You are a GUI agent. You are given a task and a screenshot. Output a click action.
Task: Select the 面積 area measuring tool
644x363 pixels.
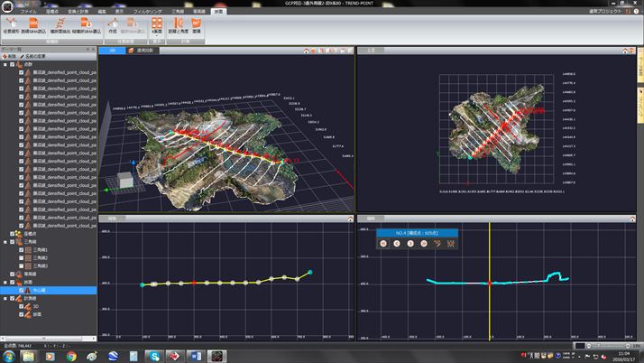(x=197, y=25)
